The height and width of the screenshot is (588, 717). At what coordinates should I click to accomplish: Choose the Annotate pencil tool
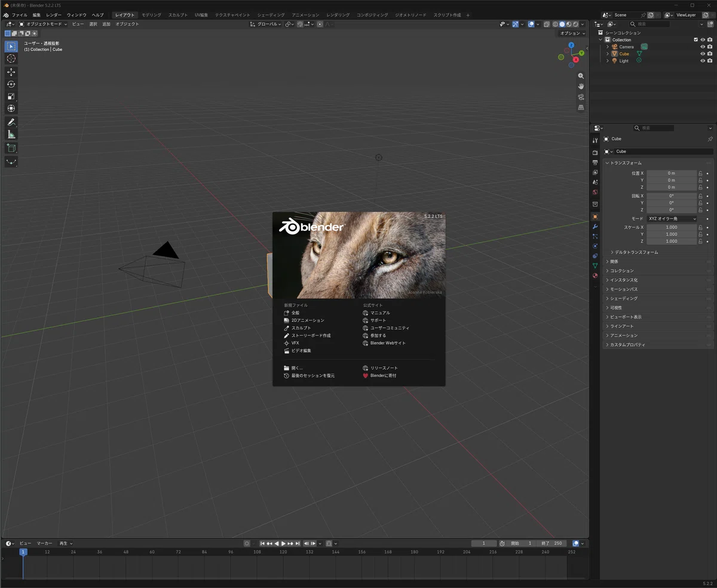click(x=11, y=122)
